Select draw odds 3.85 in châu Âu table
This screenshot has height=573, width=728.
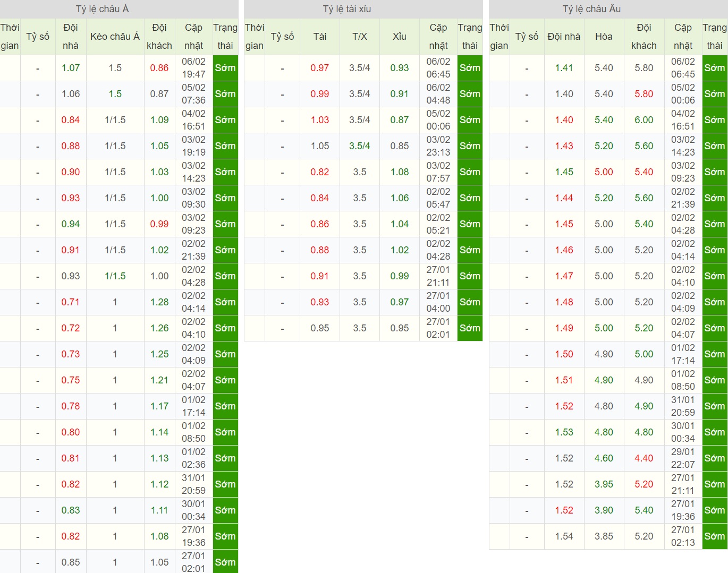pos(604,536)
